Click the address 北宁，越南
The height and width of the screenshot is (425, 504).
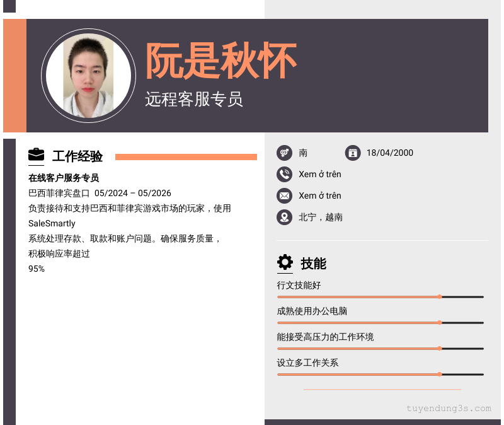pos(321,218)
